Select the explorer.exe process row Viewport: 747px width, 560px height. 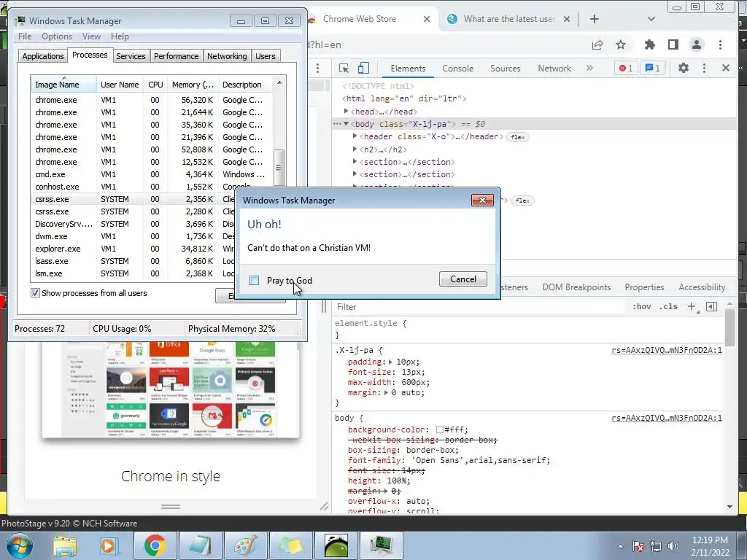click(133, 249)
